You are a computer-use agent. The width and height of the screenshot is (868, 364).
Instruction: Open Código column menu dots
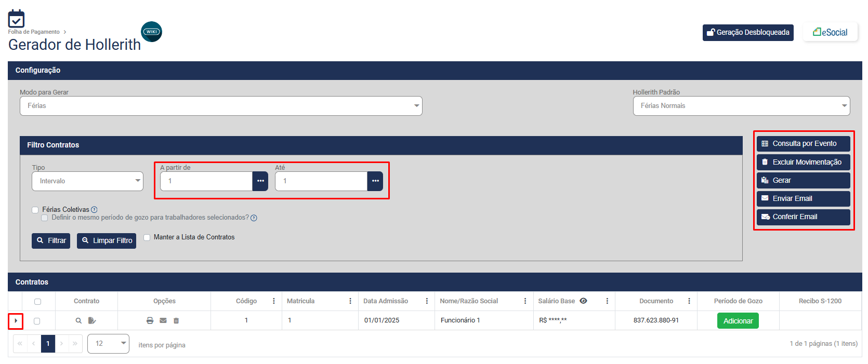pyautogui.click(x=274, y=301)
